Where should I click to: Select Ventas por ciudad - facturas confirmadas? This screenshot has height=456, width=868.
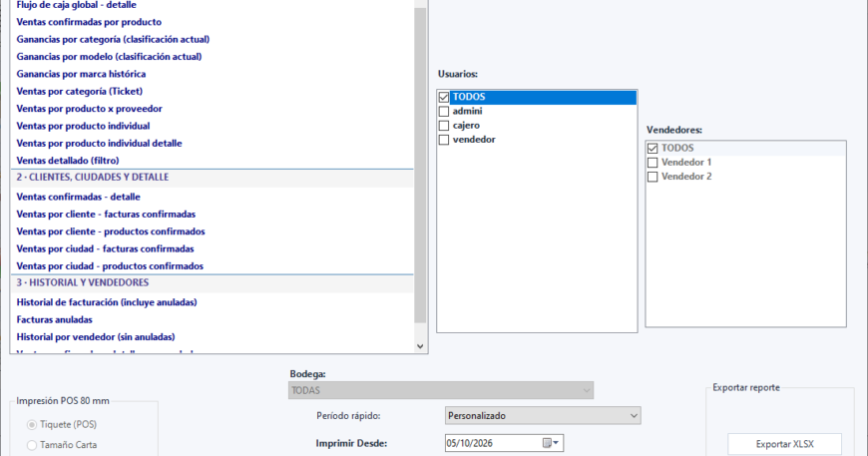[105, 248]
